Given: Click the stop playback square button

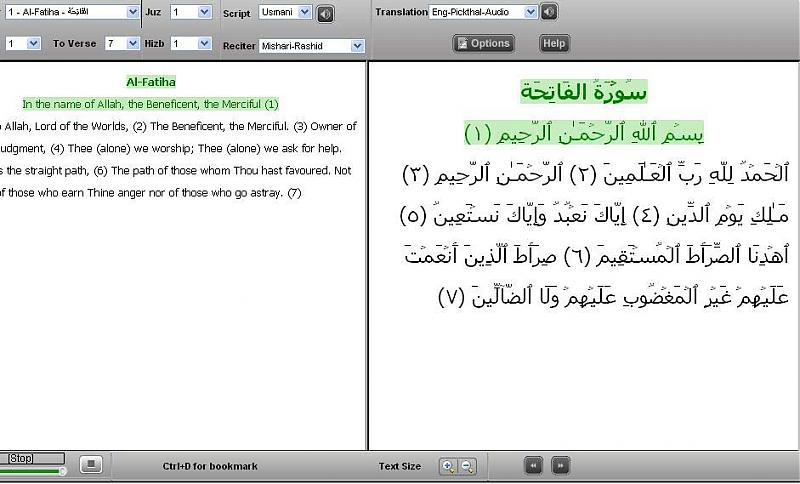Looking at the screenshot, I should [91, 465].
